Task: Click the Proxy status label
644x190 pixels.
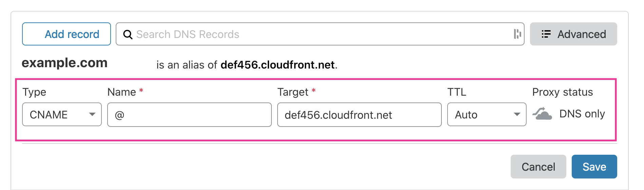Action: click(x=562, y=92)
